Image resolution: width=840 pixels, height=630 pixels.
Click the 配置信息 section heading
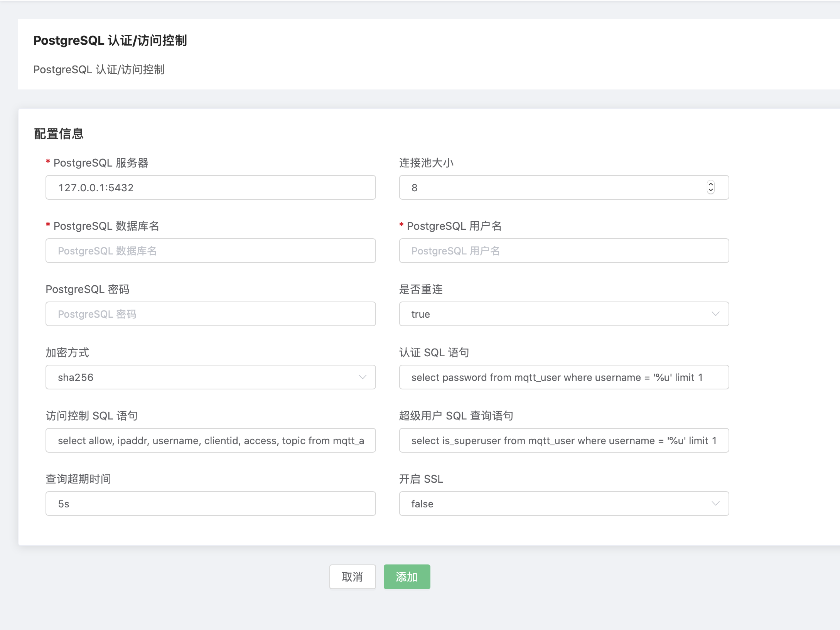click(x=59, y=134)
